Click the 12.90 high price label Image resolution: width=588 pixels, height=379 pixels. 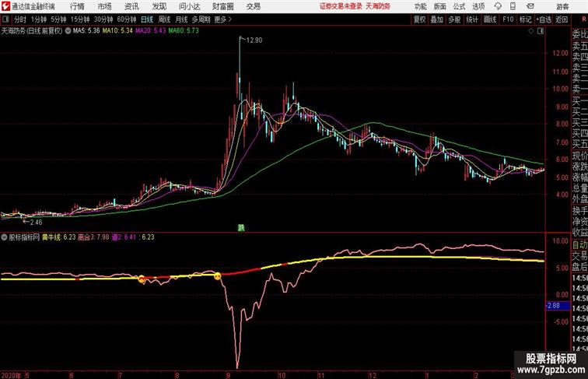254,40
